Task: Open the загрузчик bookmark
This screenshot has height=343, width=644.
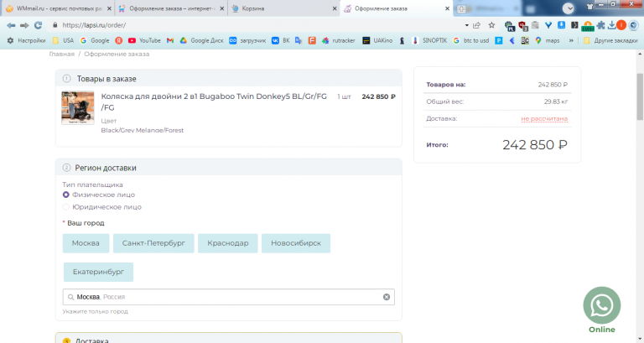Action: (x=247, y=40)
